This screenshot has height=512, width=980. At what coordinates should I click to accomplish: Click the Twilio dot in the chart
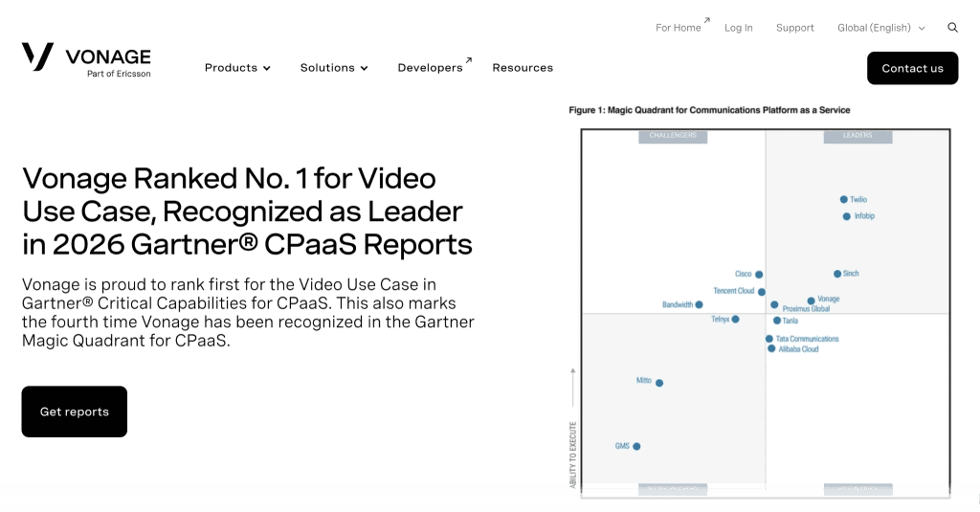844,199
